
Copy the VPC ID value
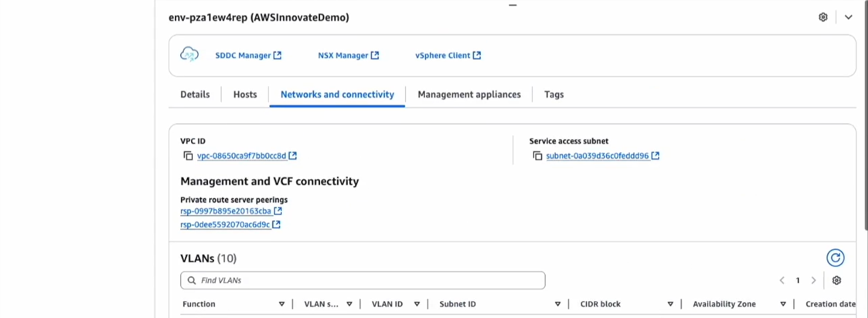point(188,156)
